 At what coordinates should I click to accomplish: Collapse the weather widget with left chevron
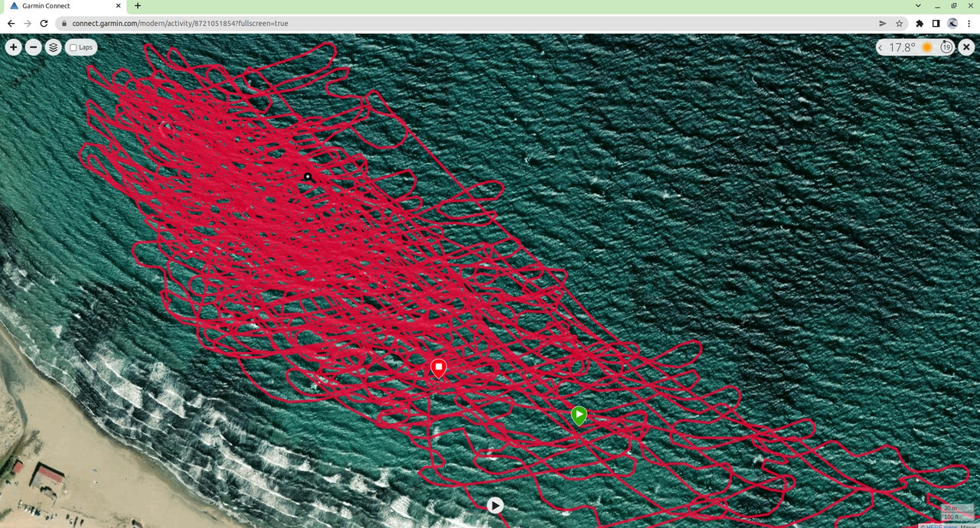(880, 47)
